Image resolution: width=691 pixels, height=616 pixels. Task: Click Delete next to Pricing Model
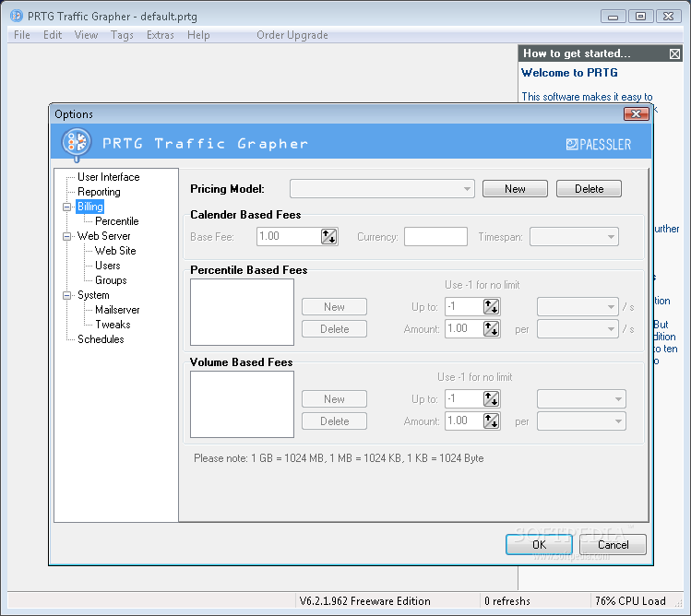(x=589, y=189)
